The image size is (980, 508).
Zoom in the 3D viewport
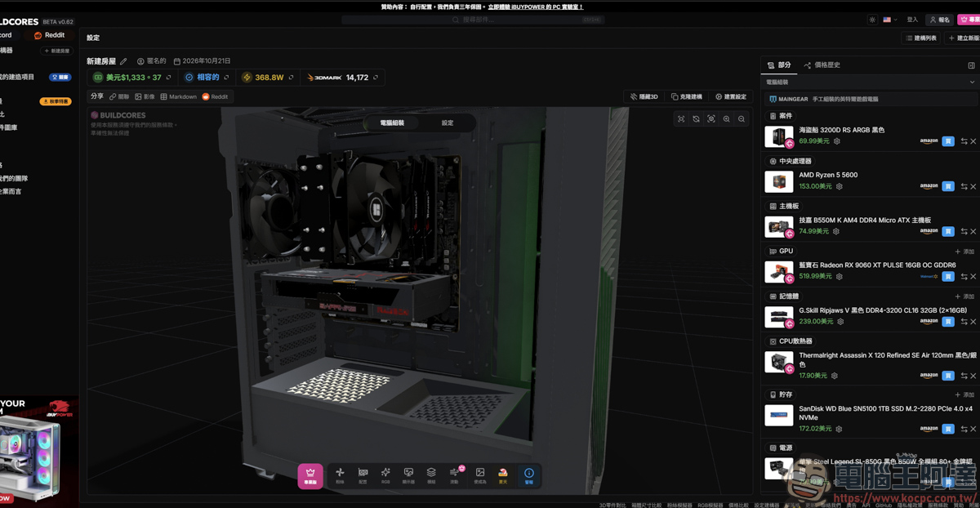click(726, 119)
